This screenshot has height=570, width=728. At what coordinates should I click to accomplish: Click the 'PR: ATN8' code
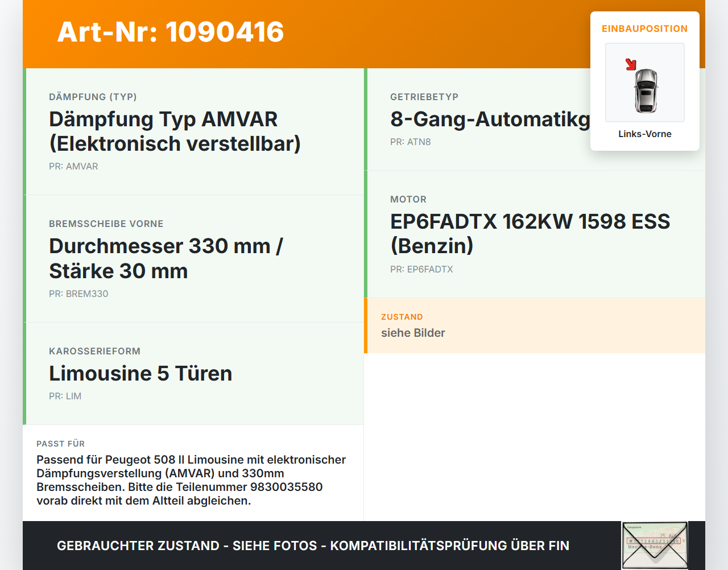pyautogui.click(x=411, y=142)
